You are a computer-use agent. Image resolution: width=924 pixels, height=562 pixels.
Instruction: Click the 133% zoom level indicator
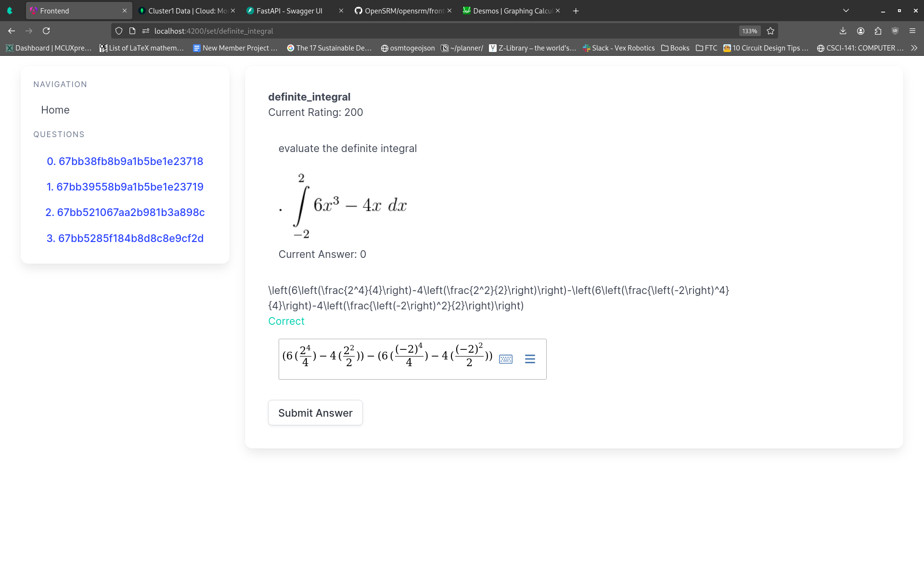[749, 31]
